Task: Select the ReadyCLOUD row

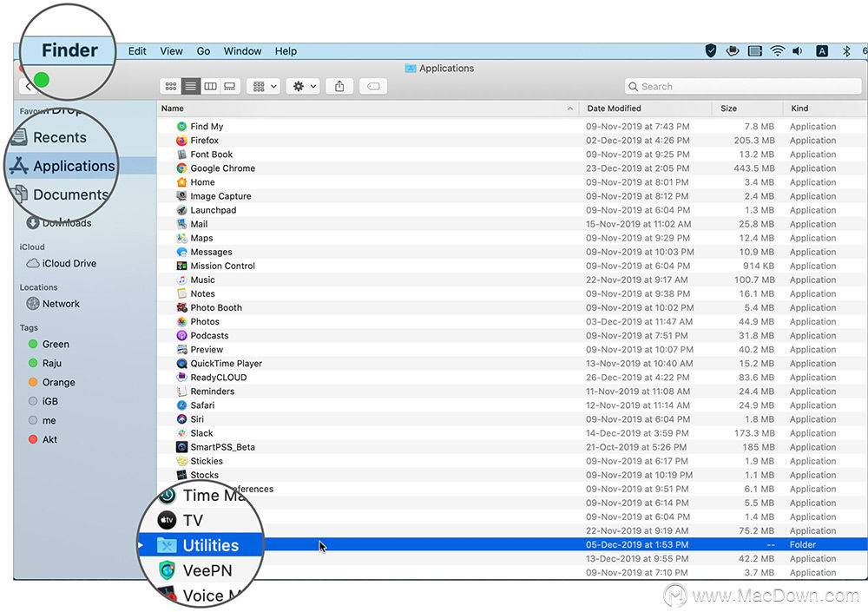Action: pos(512,377)
